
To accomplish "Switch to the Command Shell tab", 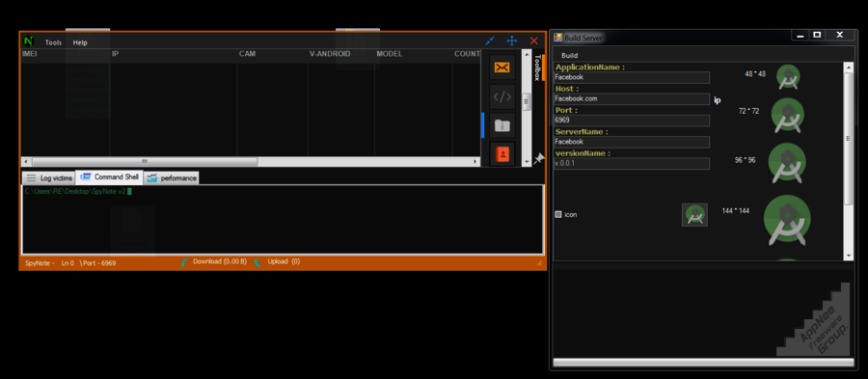I will (109, 177).
